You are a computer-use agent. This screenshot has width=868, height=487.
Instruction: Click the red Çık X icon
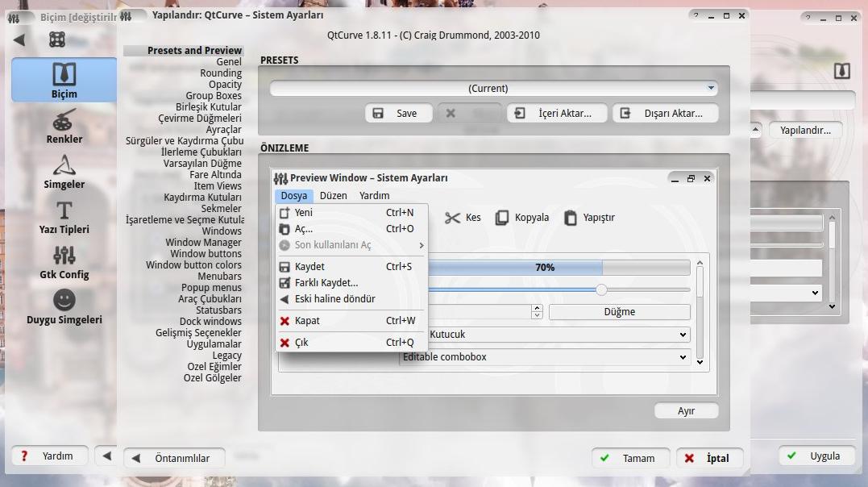coord(284,343)
